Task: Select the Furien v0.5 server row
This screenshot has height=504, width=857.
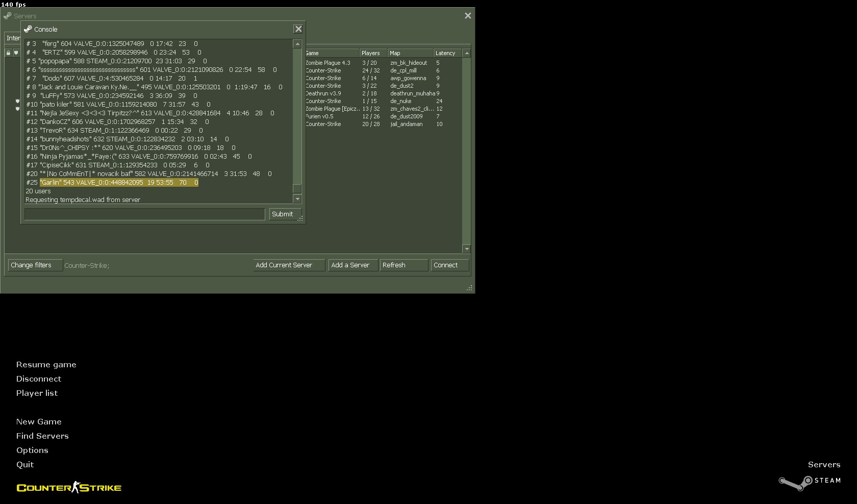Action: click(x=383, y=116)
